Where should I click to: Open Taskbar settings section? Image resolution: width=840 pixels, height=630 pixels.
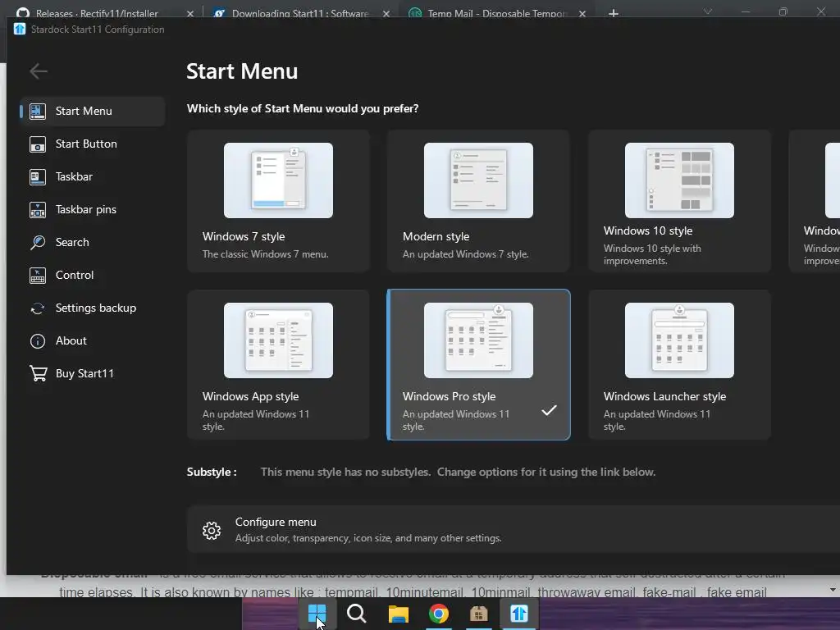coord(92,177)
